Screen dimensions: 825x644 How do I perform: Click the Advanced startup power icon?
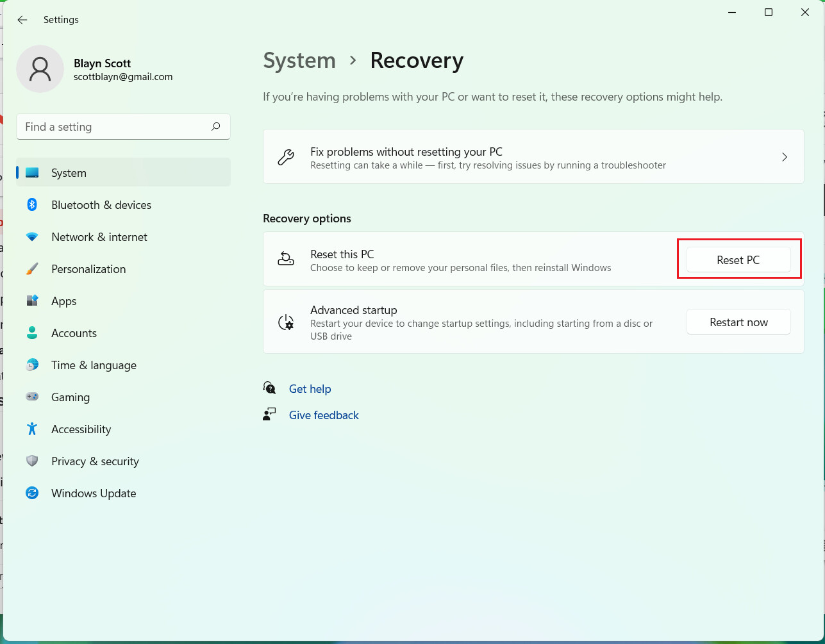coord(286,322)
